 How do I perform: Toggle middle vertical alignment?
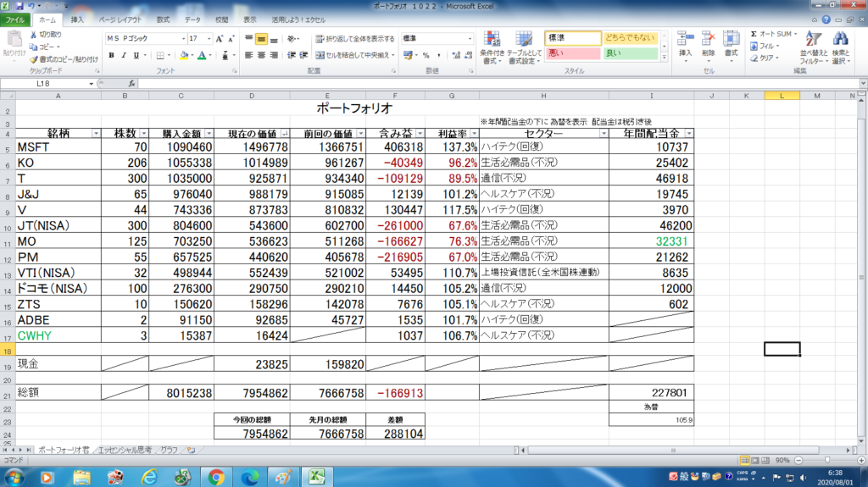[261, 39]
